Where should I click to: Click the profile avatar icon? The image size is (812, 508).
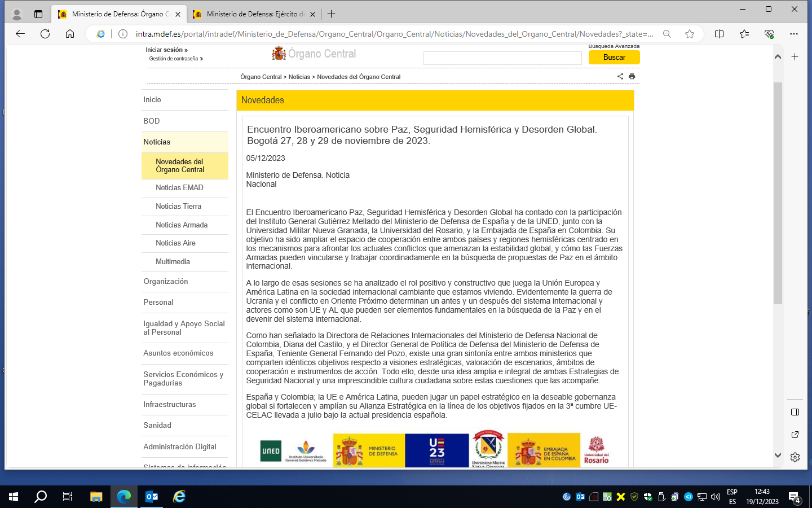point(17,14)
